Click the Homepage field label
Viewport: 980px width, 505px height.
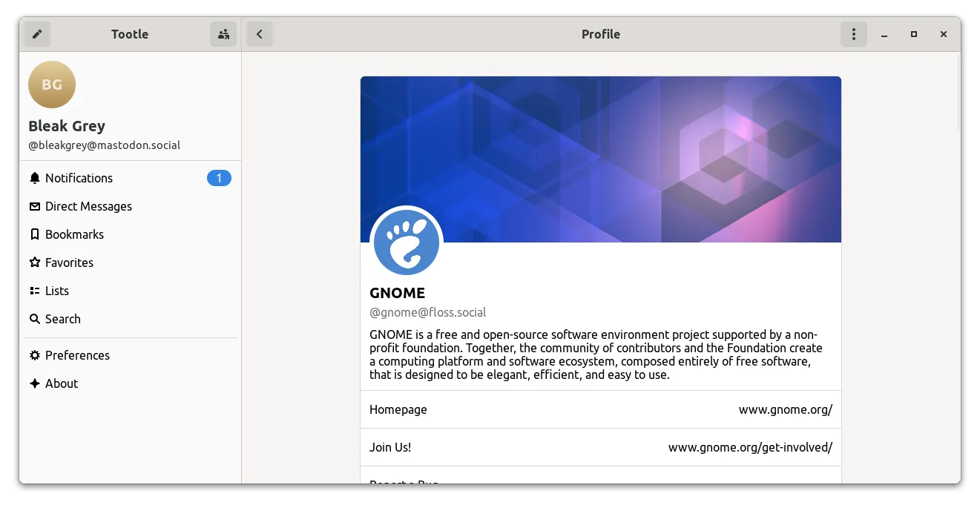[398, 409]
